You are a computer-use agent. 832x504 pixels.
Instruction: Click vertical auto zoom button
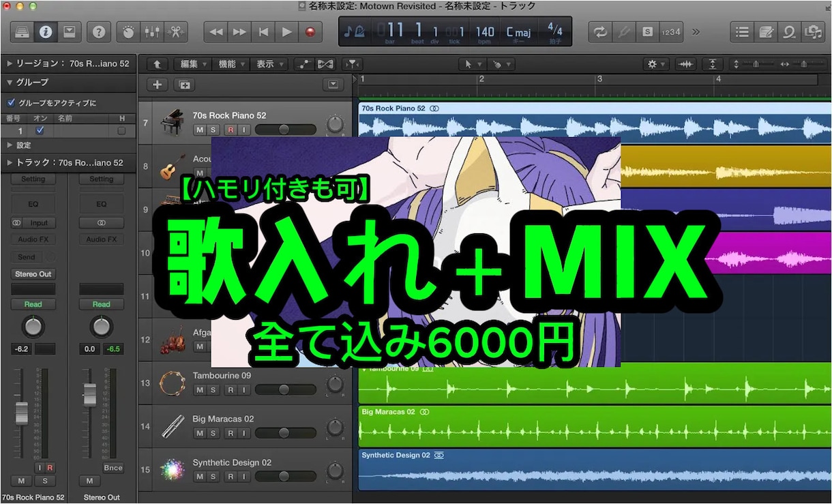pos(713,64)
